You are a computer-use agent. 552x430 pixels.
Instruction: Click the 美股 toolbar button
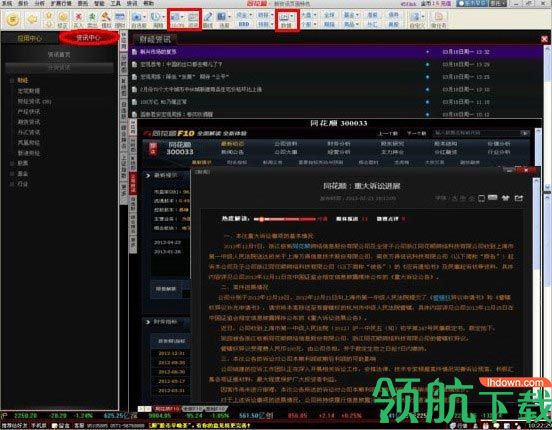(393, 24)
